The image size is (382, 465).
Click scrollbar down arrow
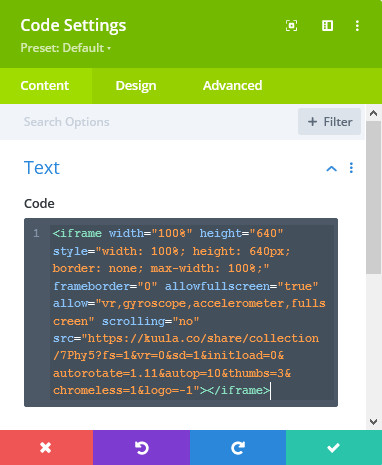(373, 422)
